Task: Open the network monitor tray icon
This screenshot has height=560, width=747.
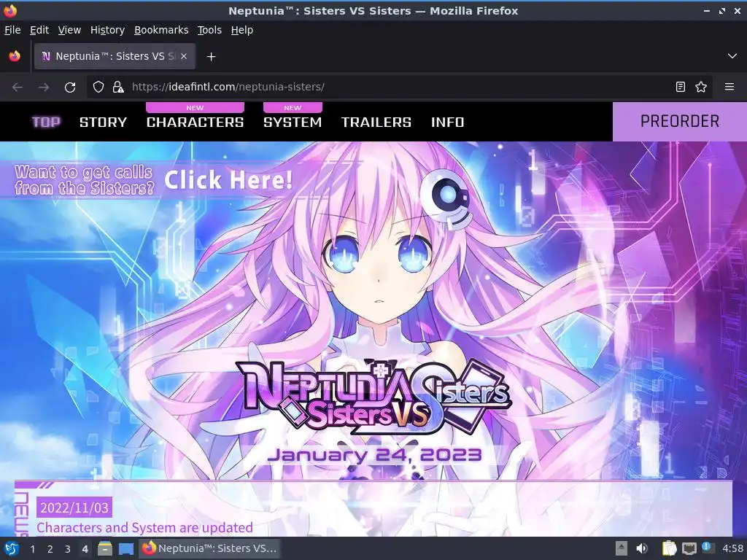Action: [x=689, y=548]
